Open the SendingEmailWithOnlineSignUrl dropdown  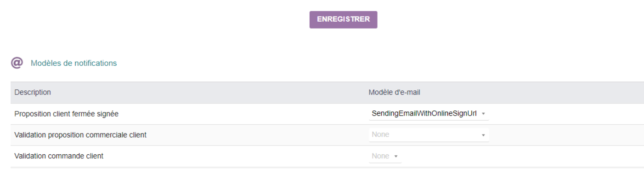[x=429, y=114]
